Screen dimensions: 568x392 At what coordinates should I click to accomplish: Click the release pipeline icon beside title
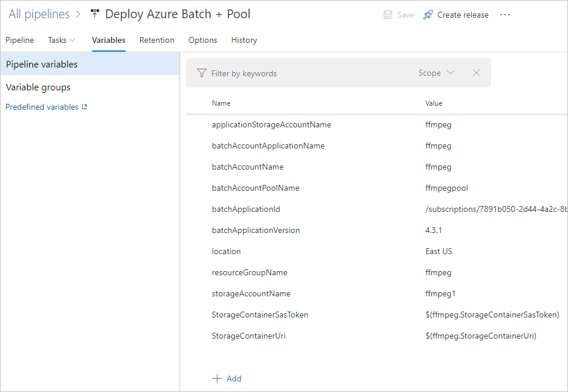point(95,13)
